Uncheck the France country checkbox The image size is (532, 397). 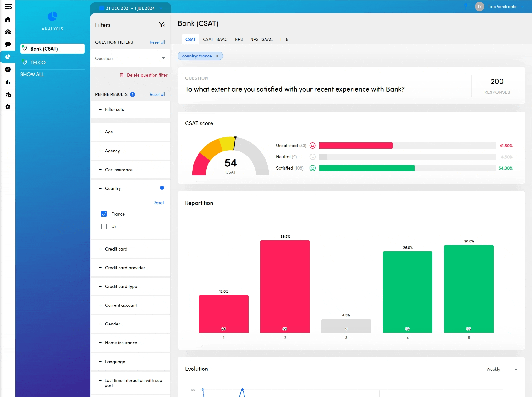pos(104,214)
